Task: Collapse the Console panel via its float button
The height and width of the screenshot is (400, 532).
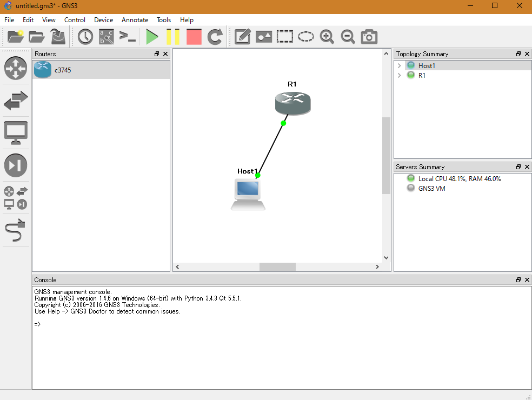Action: click(x=517, y=279)
